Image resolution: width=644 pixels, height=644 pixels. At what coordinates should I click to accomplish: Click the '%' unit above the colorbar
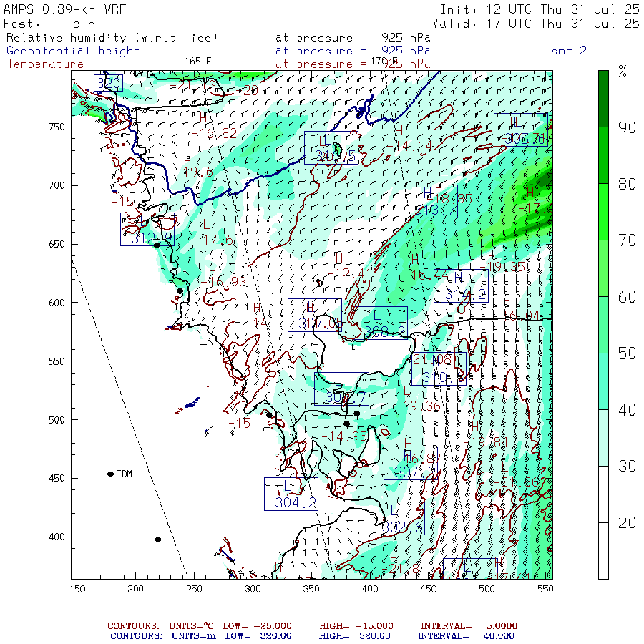[x=623, y=72]
